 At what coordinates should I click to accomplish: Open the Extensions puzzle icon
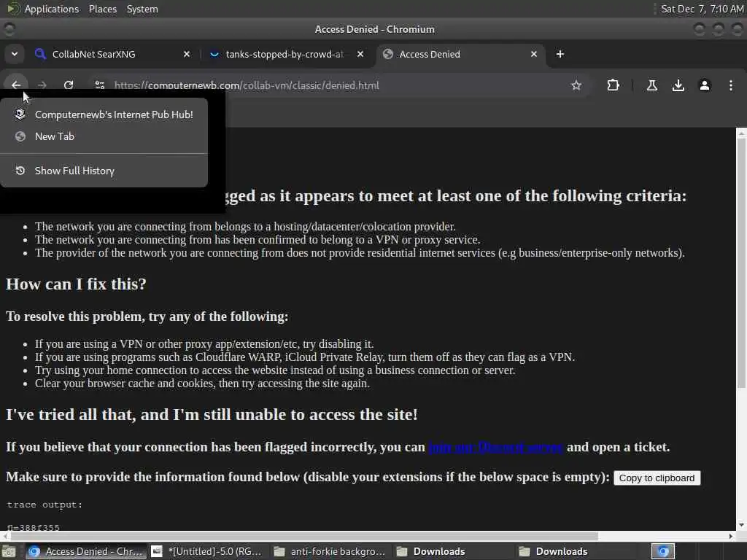coord(613,85)
